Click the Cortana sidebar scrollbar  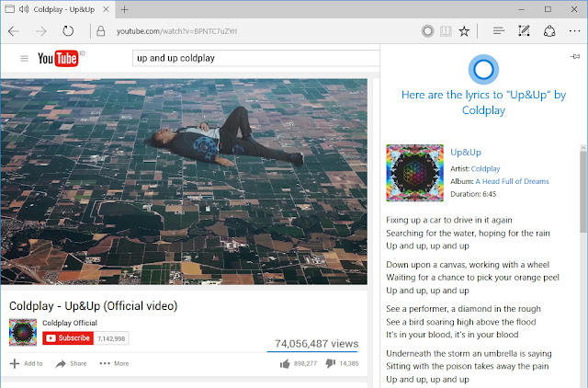(x=583, y=191)
